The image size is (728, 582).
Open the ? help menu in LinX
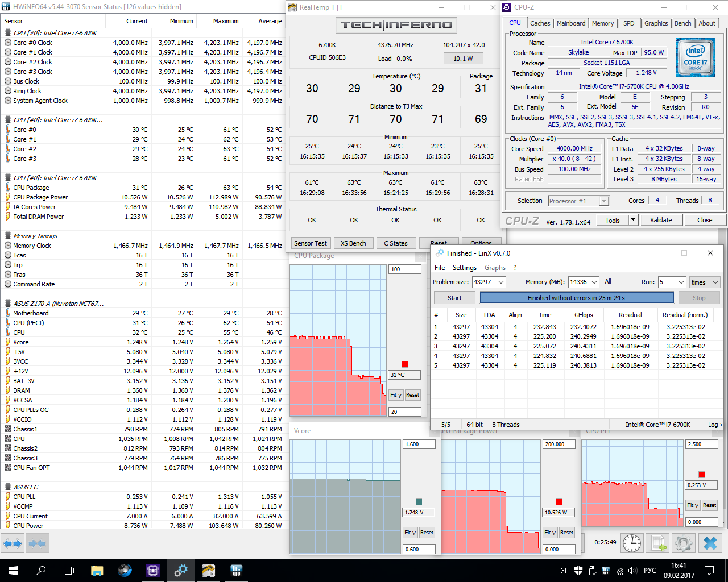(515, 268)
